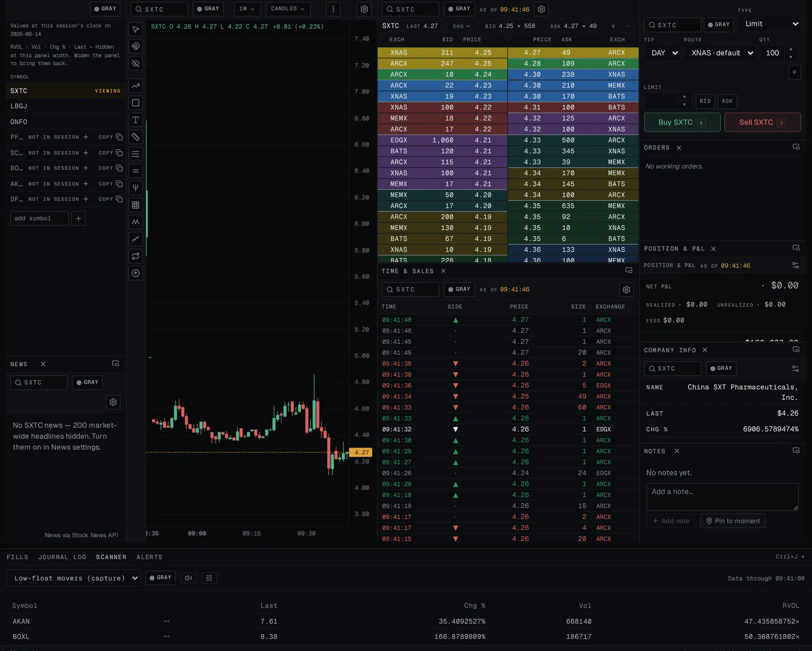Select the pitchfork drawing tool
Screen dimensions: 812x651
[x=136, y=188]
